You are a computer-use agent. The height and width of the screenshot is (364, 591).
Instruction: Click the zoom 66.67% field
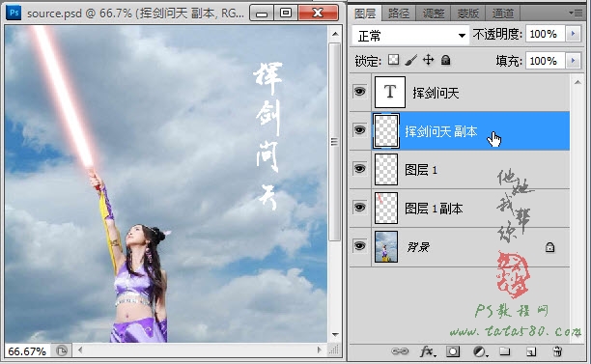27,351
